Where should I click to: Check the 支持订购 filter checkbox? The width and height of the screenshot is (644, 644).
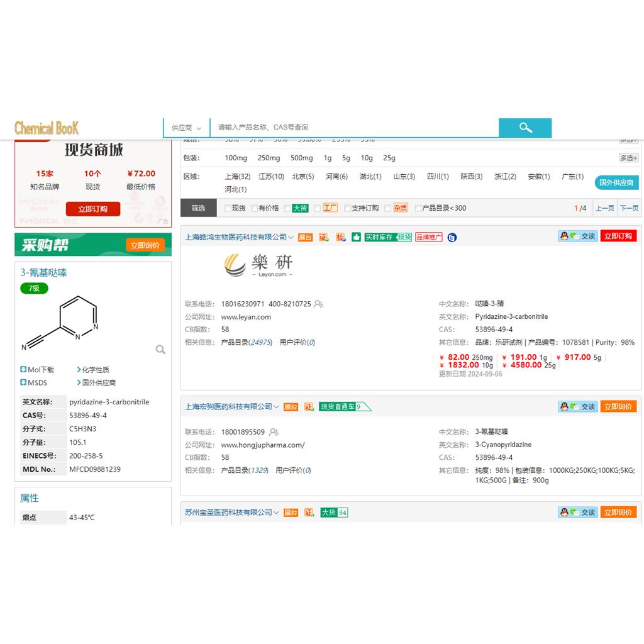point(347,208)
